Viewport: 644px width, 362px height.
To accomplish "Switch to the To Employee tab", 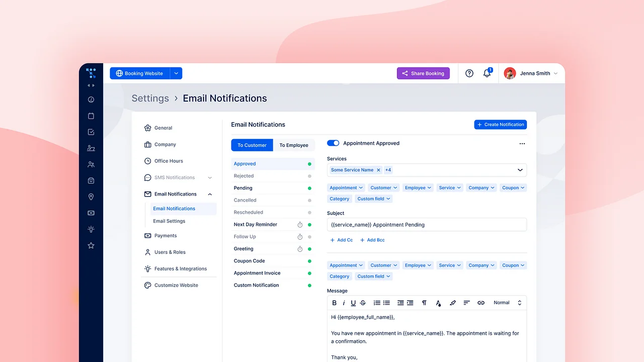I will coord(294,145).
